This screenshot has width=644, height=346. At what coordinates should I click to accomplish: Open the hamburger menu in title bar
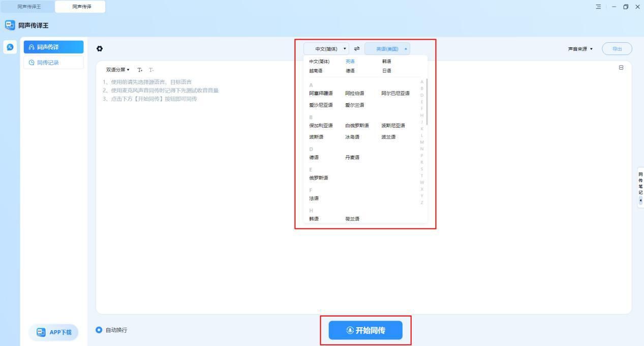pos(598,7)
